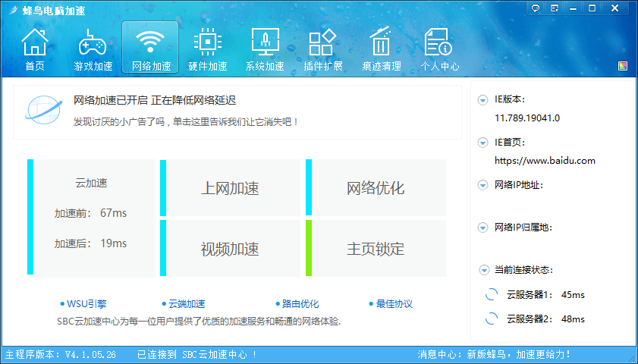
Task: Toggle the 主页锁定 tile
Action: click(x=376, y=249)
